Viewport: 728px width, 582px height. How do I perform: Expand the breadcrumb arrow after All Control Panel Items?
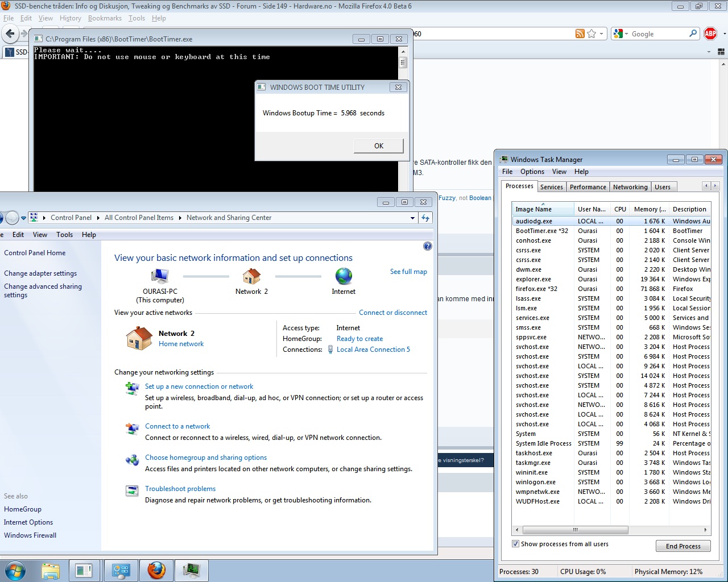180,218
